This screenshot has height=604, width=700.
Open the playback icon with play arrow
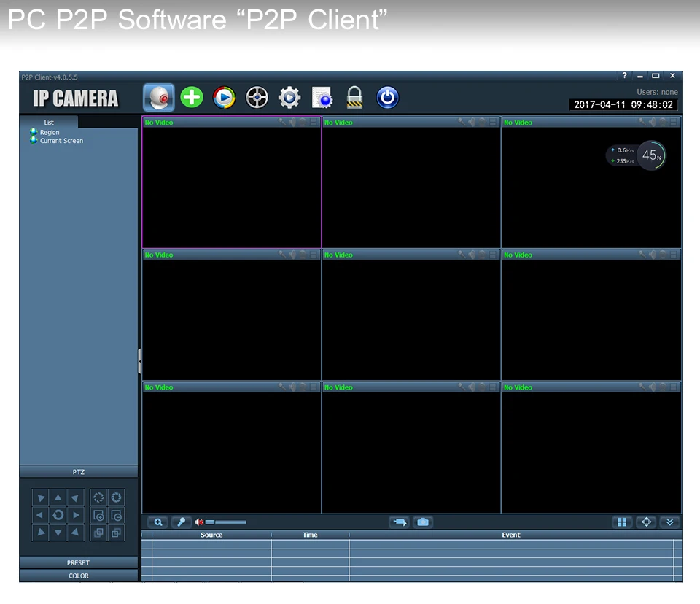(x=224, y=98)
